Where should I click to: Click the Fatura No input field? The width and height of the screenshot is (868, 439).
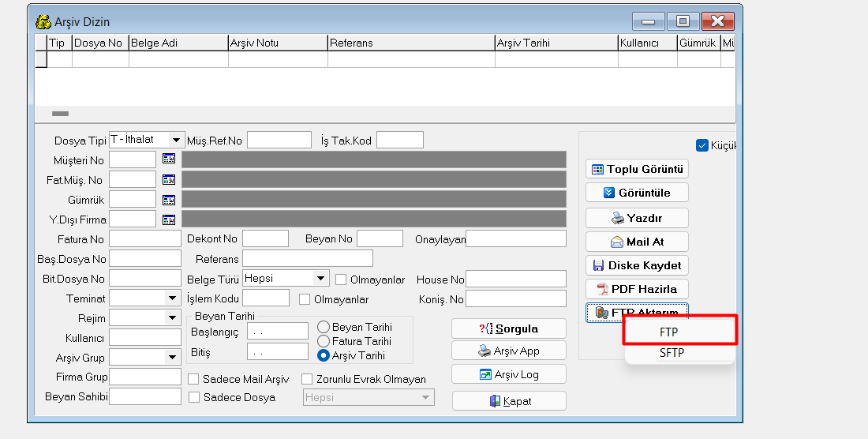click(145, 238)
